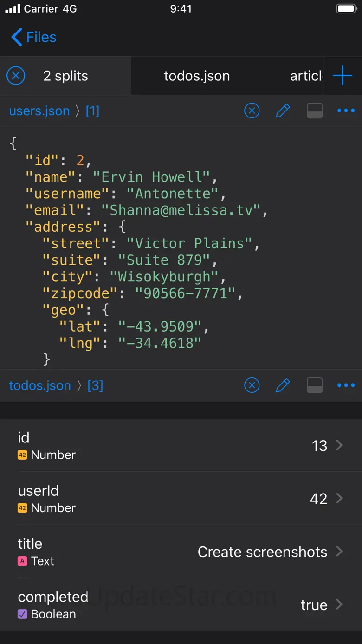The image size is (362, 644).
Task: Edit todos.json with the pencil icon
Action: (x=283, y=385)
